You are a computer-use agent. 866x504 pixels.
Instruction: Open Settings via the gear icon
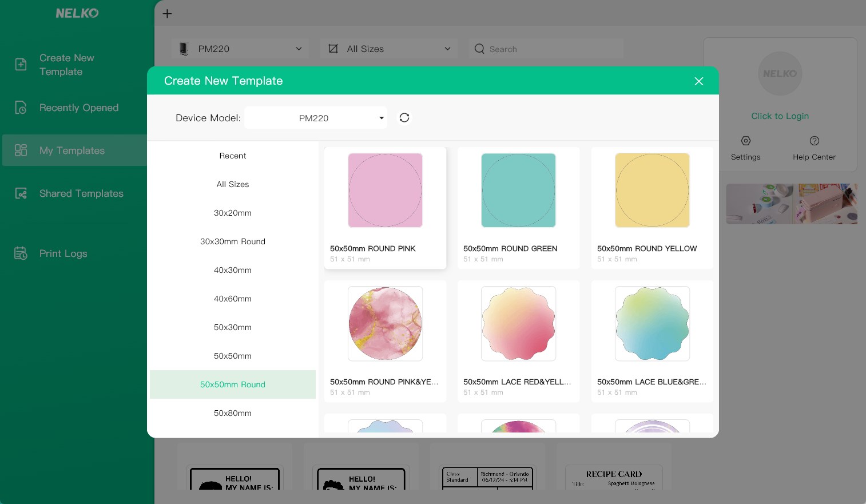(x=745, y=141)
